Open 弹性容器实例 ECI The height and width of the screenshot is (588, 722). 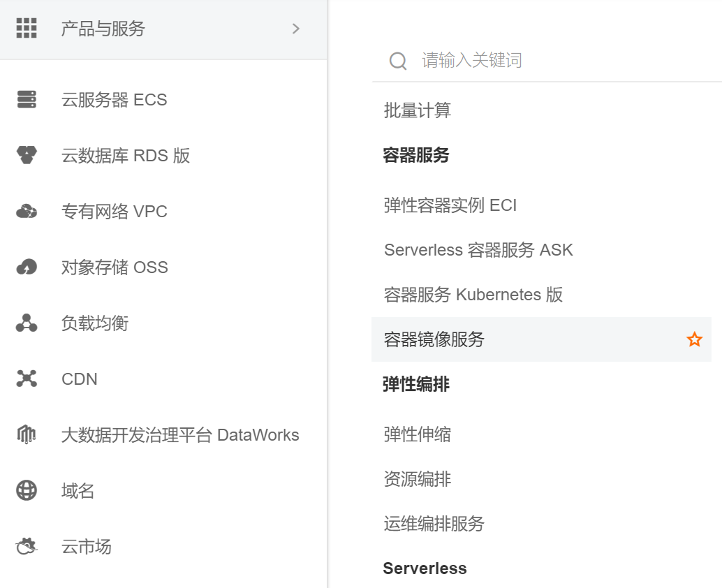[x=450, y=205]
